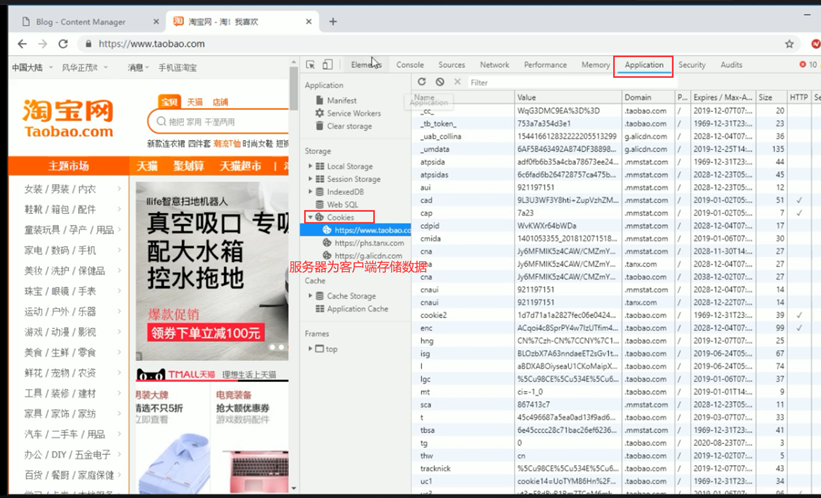The width and height of the screenshot is (821, 498).
Task: Clear all cookies with the block icon
Action: [x=440, y=82]
